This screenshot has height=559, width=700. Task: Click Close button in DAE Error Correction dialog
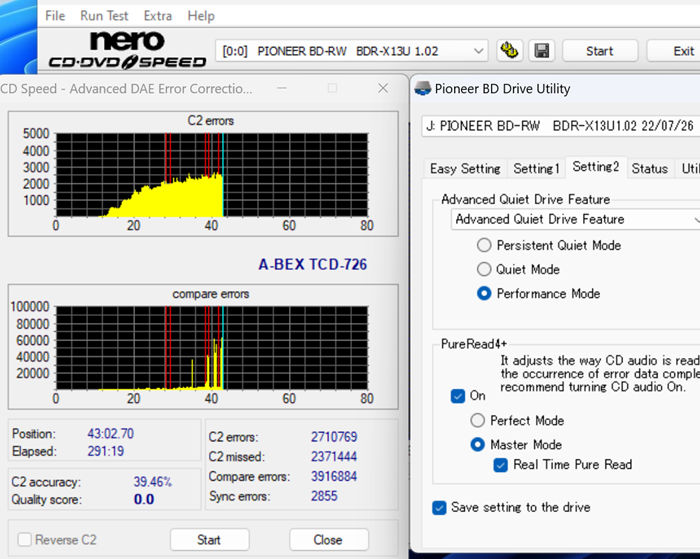(x=328, y=540)
